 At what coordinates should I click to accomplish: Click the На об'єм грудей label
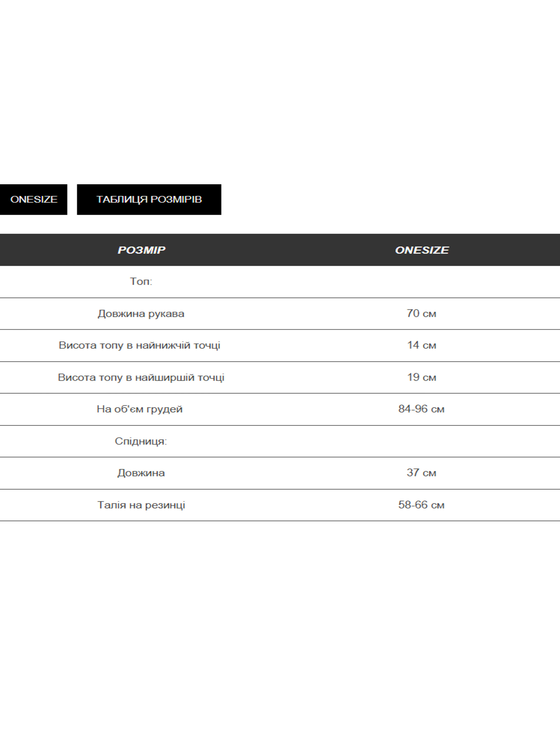139,409
